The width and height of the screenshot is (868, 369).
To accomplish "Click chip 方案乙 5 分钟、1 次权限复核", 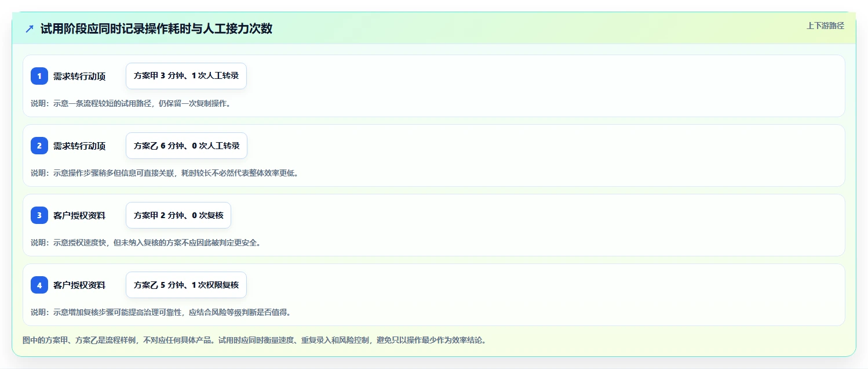I will 186,285.
